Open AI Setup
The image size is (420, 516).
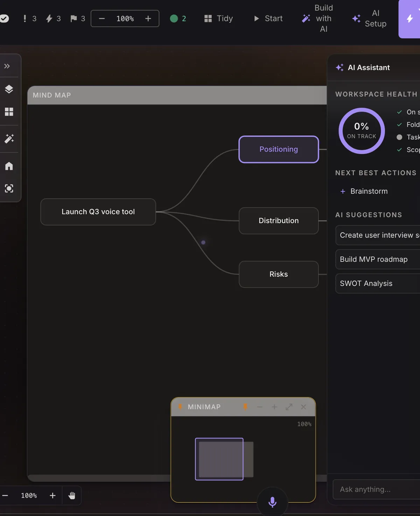(x=370, y=19)
